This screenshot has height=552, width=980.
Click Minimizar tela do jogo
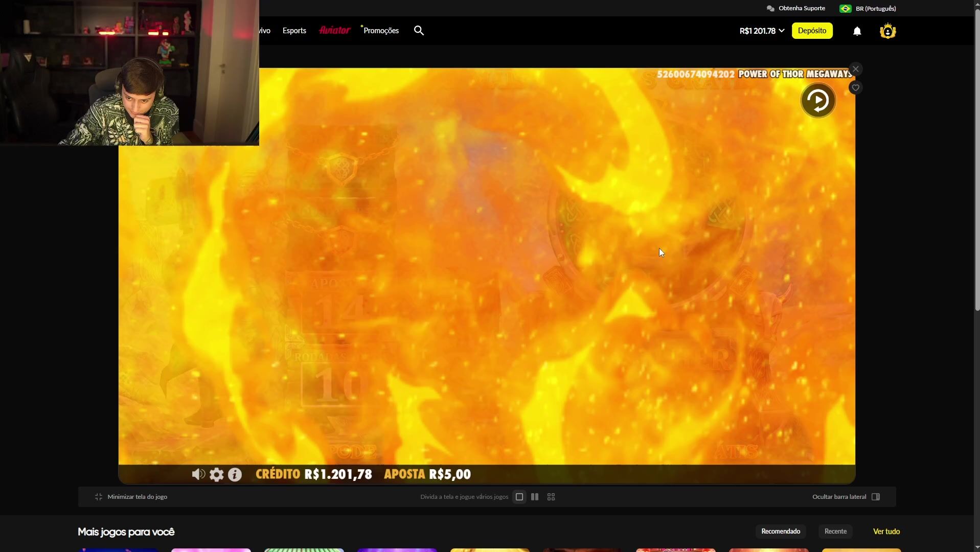[x=131, y=497]
